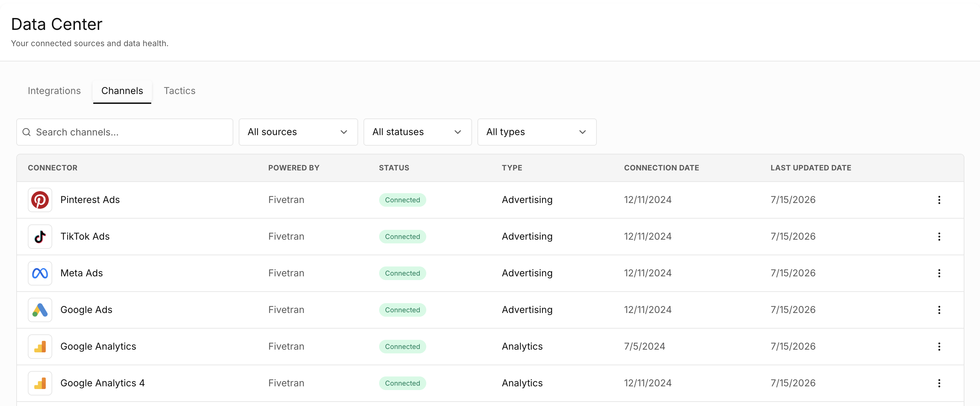Expand the All types dropdown
Image resolution: width=980 pixels, height=406 pixels.
[537, 132]
